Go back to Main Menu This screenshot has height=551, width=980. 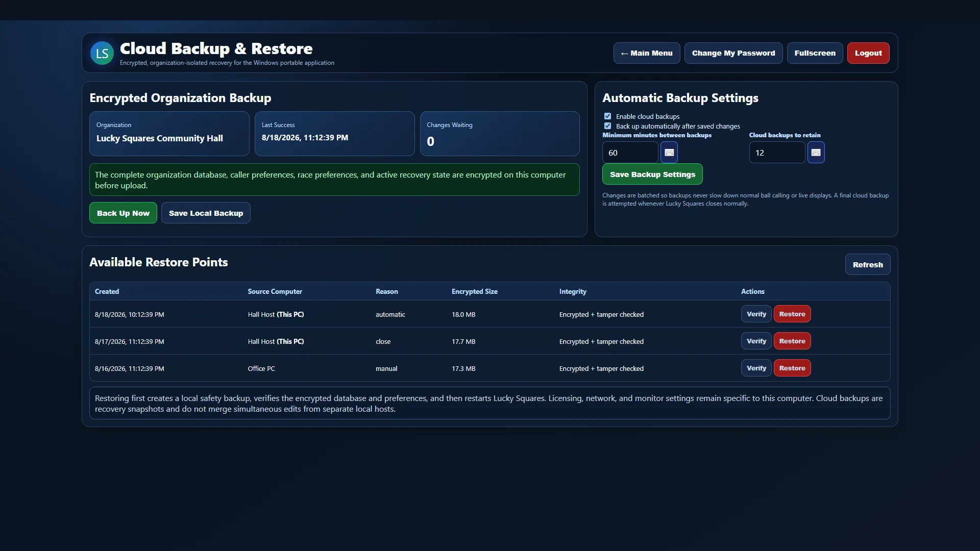pos(647,53)
